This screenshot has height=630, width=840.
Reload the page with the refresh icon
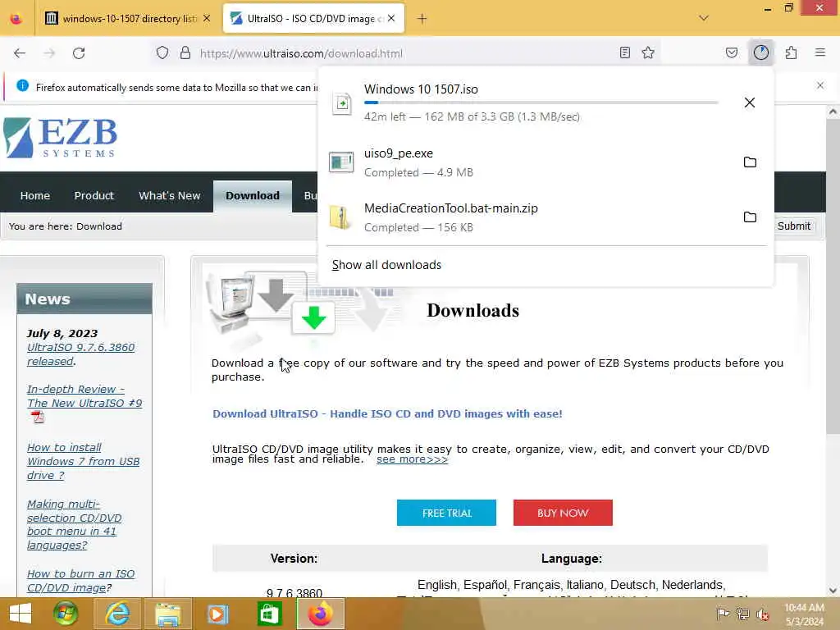[79, 53]
